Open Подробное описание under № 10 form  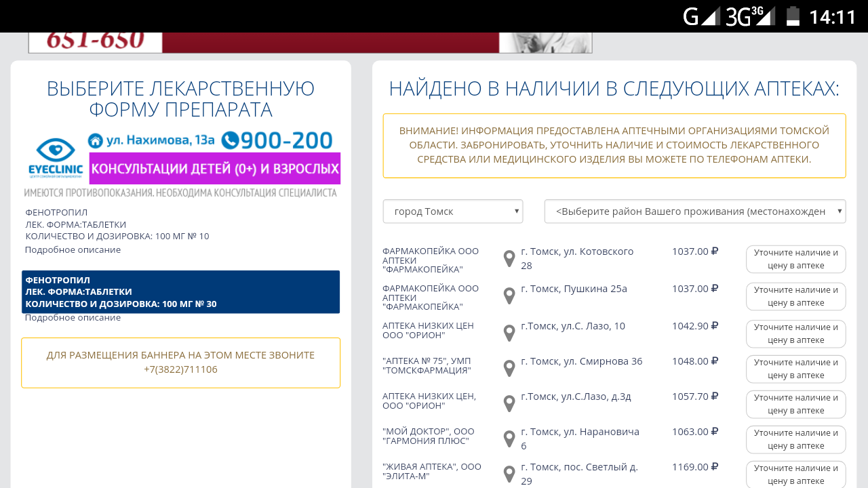[73, 249]
